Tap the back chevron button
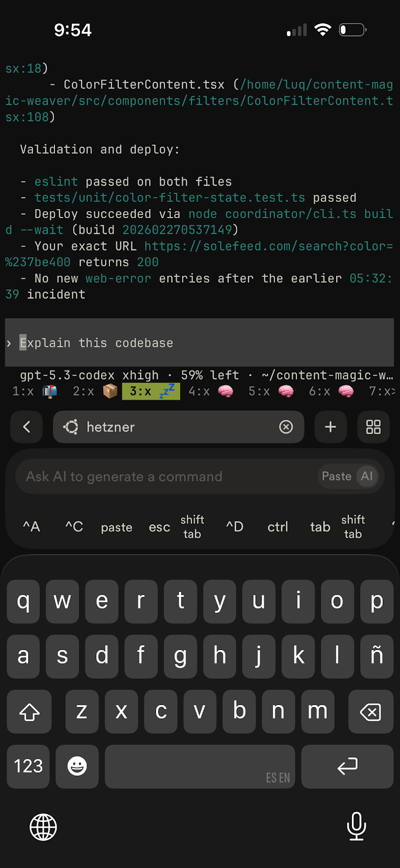The height and width of the screenshot is (868, 400). pos(27,427)
